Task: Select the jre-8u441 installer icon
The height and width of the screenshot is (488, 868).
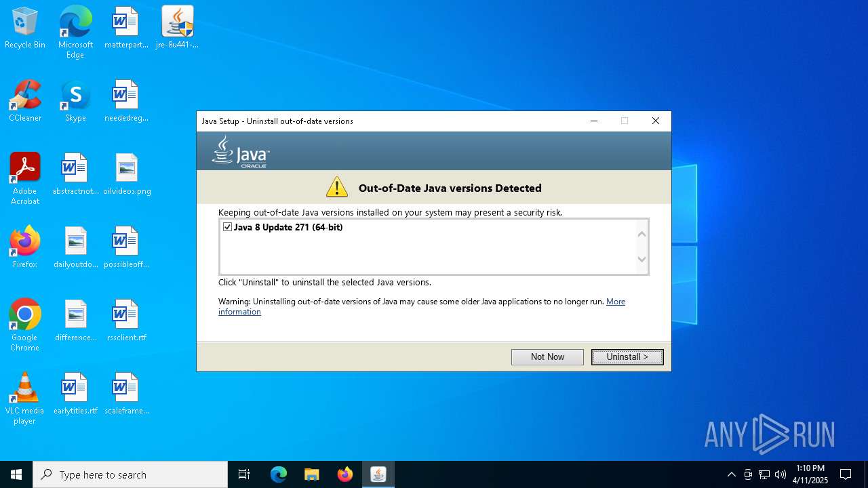Action: tap(177, 28)
